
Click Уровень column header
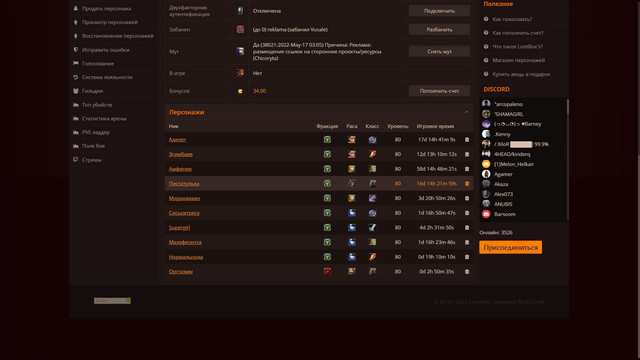[398, 126]
